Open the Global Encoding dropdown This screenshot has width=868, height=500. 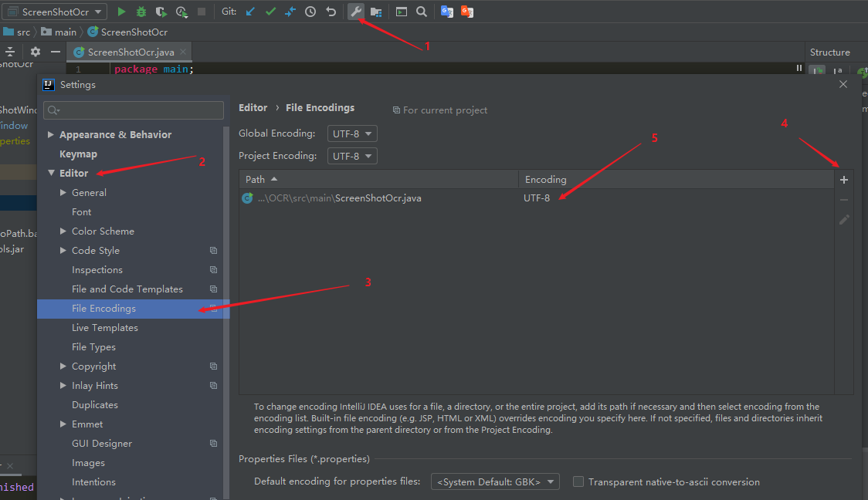(x=352, y=133)
